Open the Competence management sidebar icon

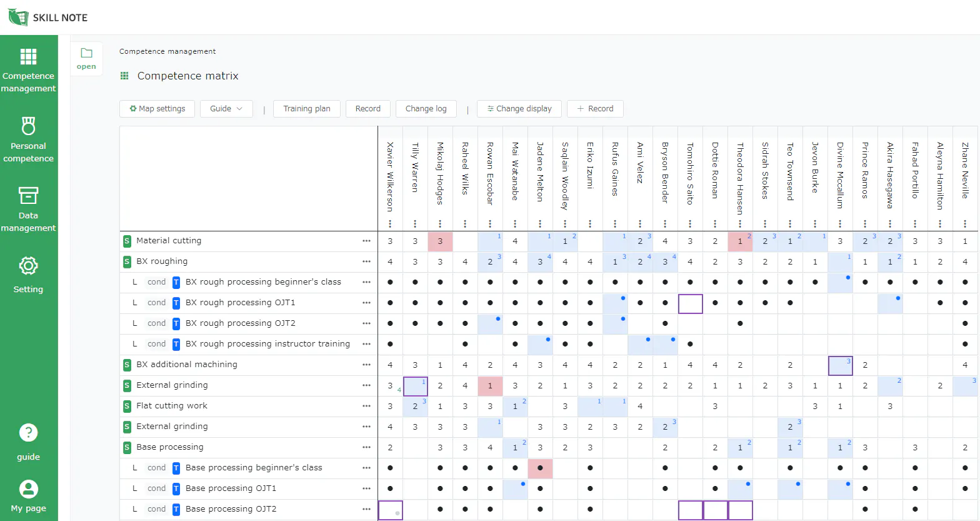(28, 70)
